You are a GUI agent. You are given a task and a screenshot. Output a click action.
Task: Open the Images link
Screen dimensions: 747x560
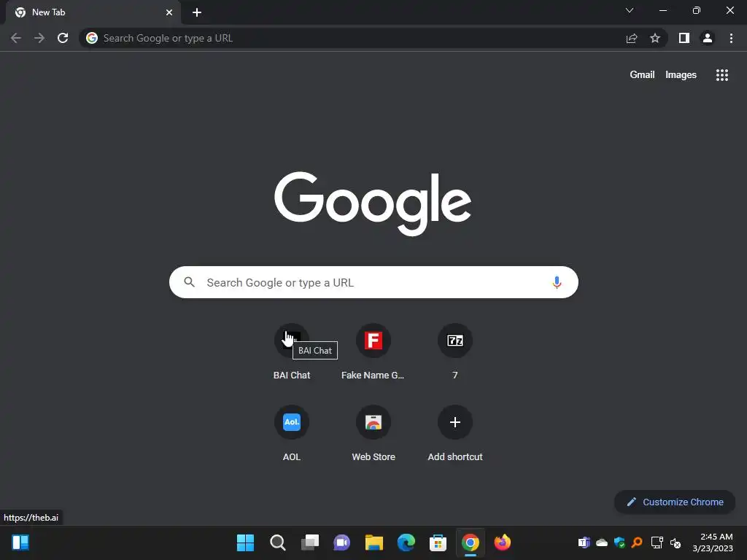click(681, 75)
